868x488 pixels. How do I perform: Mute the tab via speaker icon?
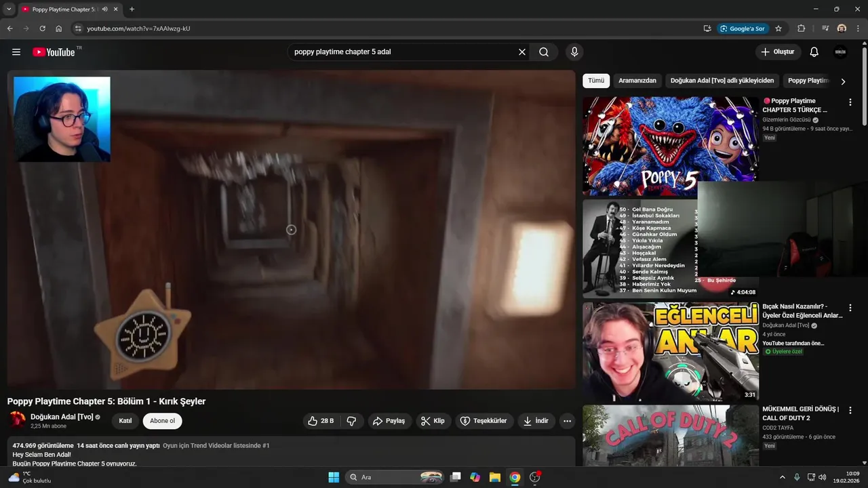pyautogui.click(x=105, y=9)
